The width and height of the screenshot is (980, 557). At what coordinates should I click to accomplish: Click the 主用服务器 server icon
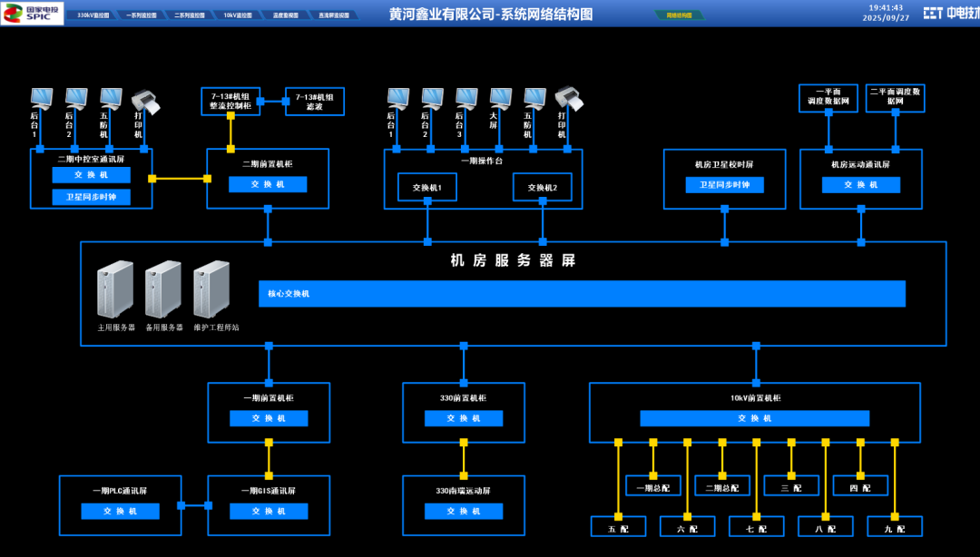coord(115,289)
